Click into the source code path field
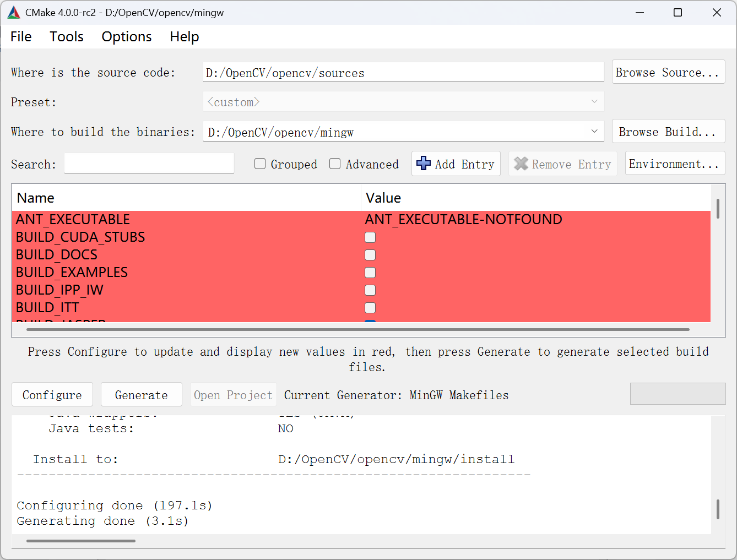Viewport: 737px width, 560px height. pyautogui.click(x=404, y=72)
